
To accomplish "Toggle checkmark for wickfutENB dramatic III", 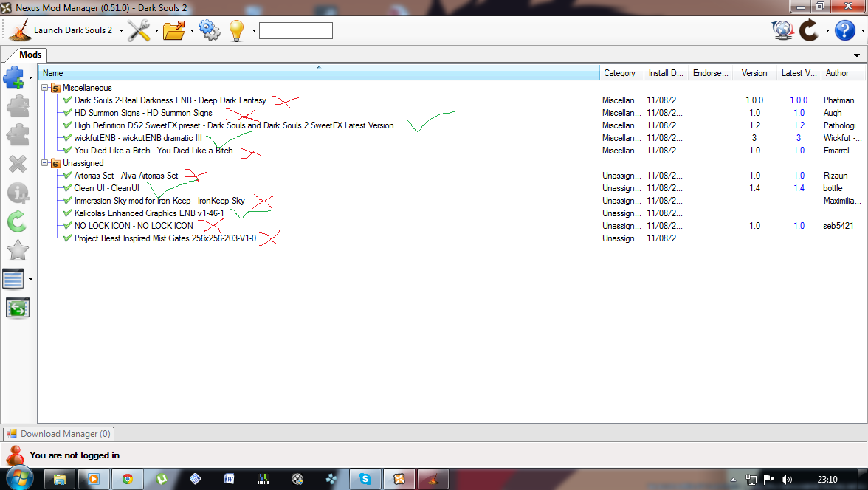I will click(x=68, y=137).
